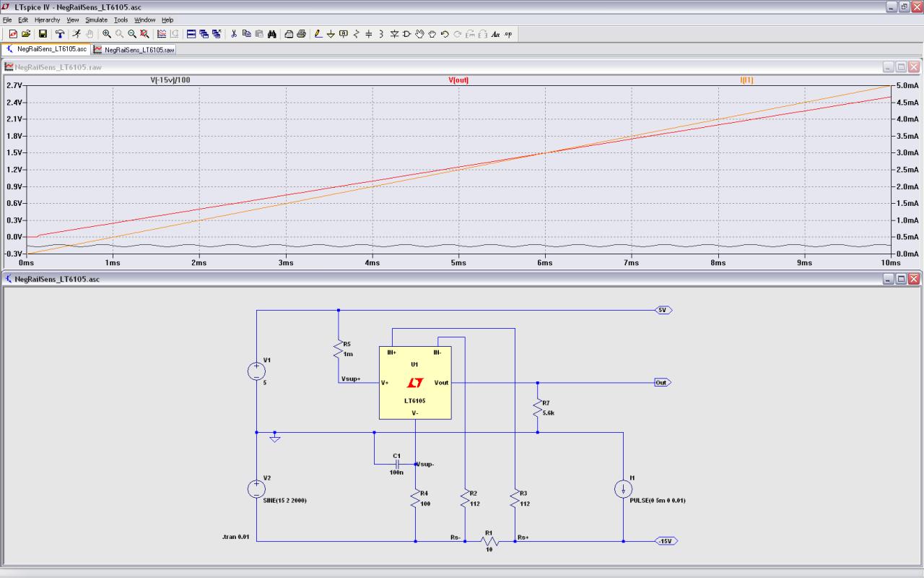Open the View menu
Screen dimensions: 924x578
coord(73,20)
